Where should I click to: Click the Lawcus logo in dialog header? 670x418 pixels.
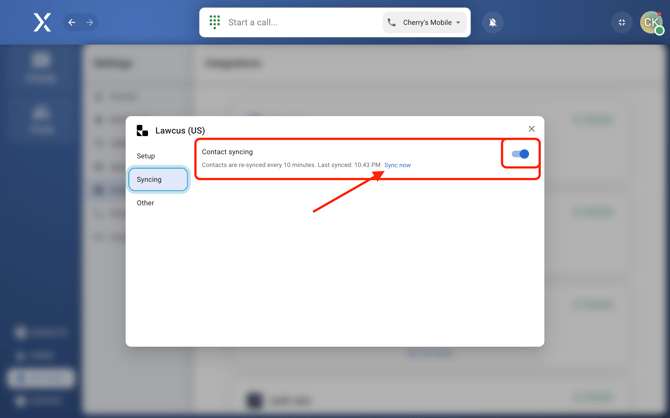coord(142,131)
